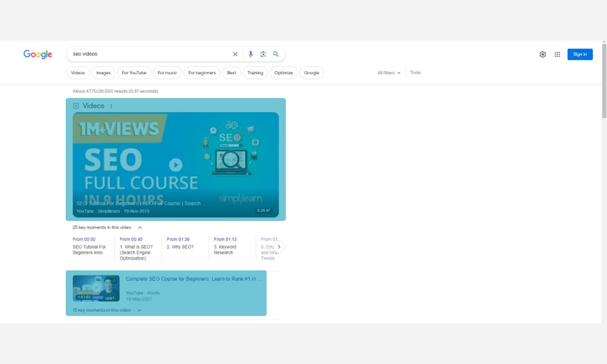The width and height of the screenshot is (607, 364).
Task: Open Quick Settings gear icon
Action: point(543,55)
